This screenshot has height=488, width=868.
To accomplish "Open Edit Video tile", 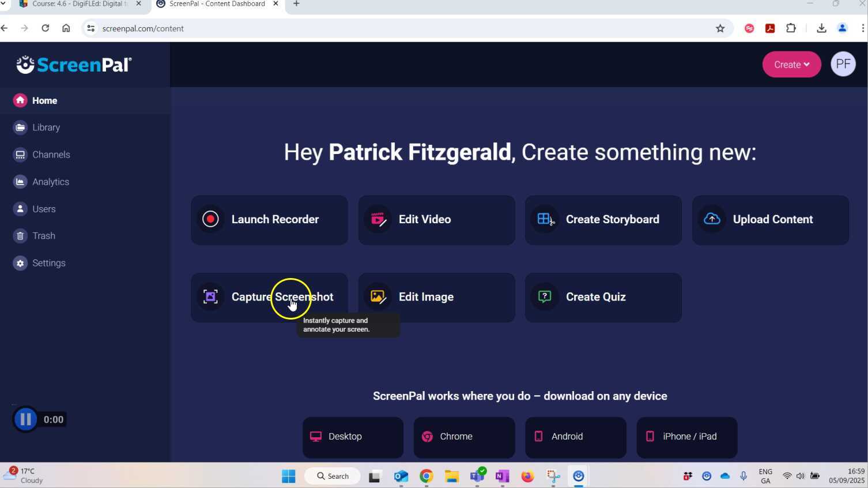I will [x=436, y=220].
